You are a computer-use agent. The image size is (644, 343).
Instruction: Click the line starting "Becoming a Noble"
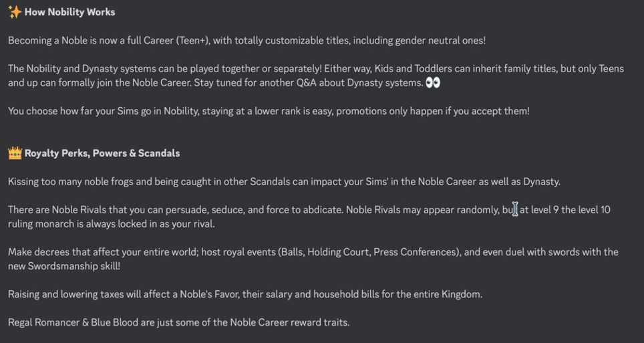(x=247, y=41)
